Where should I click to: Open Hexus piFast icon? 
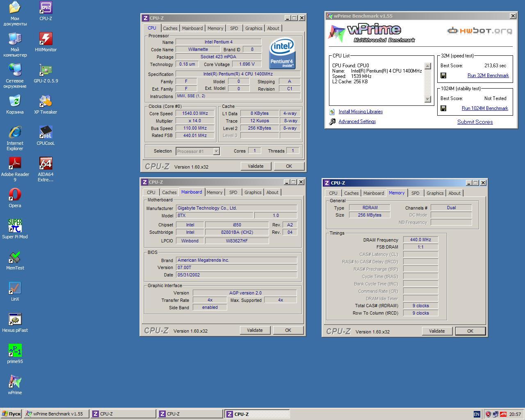(15, 322)
